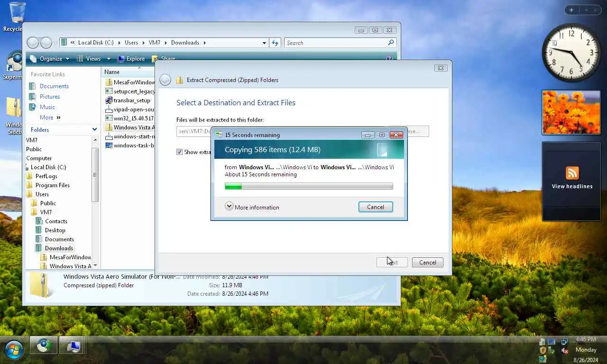Image resolution: width=607 pixels, height=364 pixels.
Task: Click the chevron after Users in address bar
Action: [143, 43]
